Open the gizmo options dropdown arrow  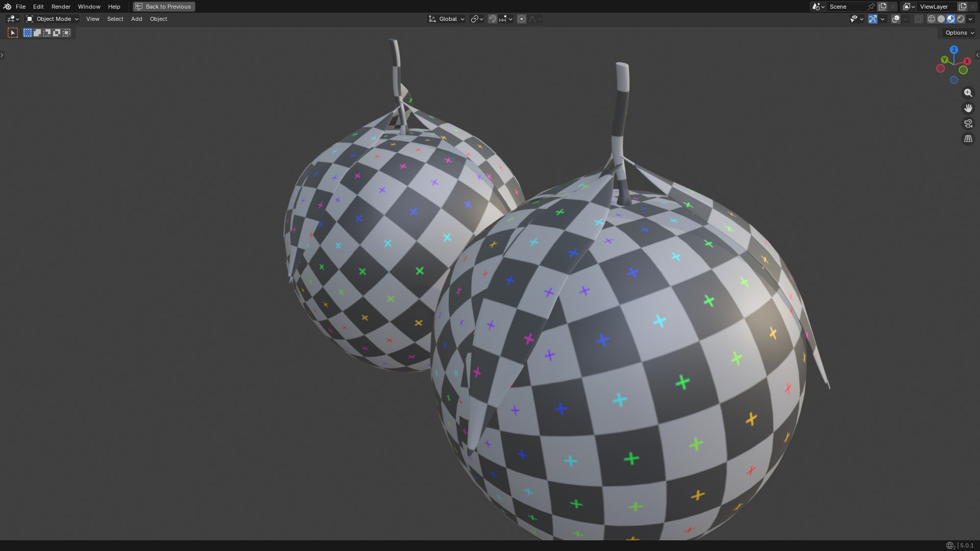click(883, 19)
